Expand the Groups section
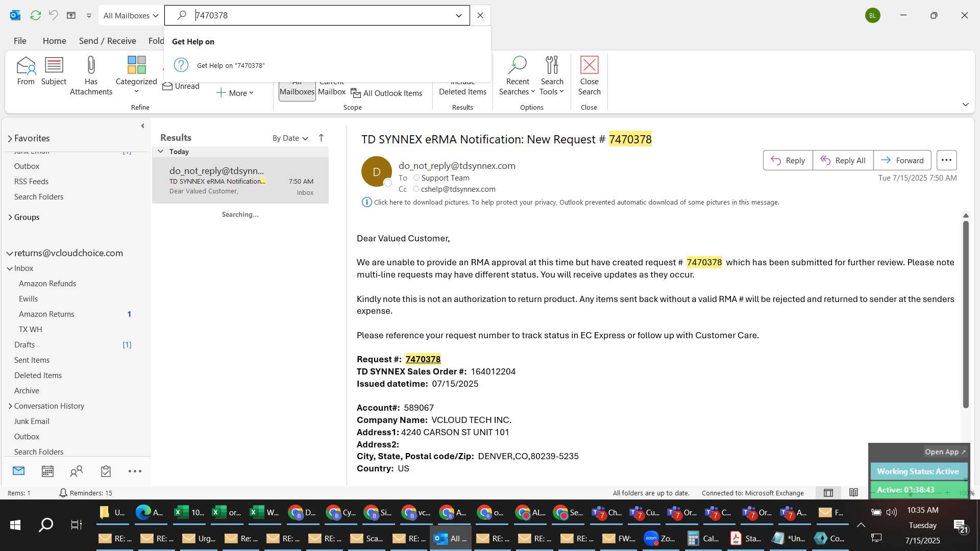The height and width of the screenshot is (551, 980). (10, 217)
